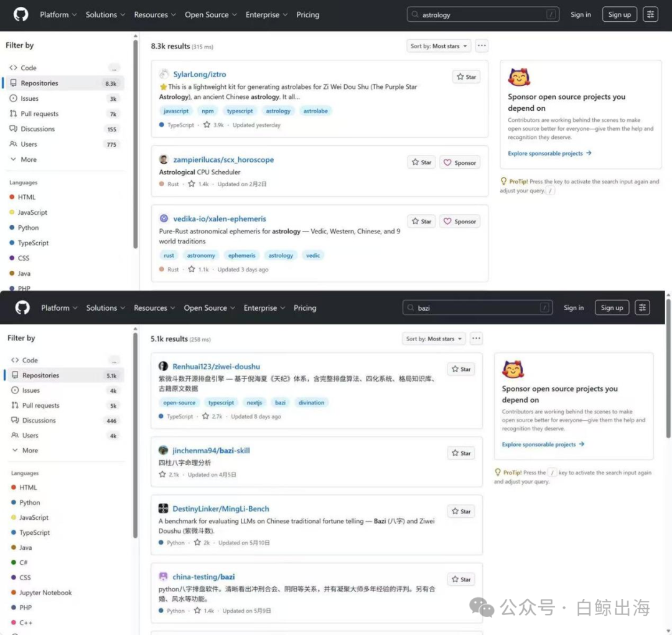This screenshot has width=672, height=635.
Task: Open the SylarLong/iztro repository link
Action: (199, 74)
